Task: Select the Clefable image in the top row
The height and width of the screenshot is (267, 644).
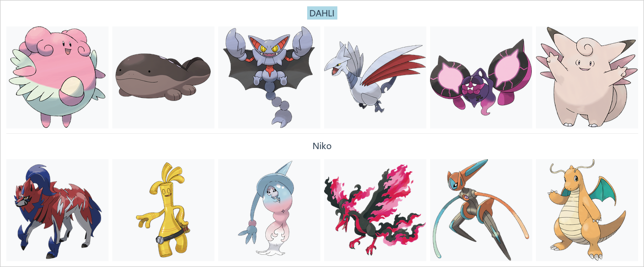Action: pyautogui.click(x=587, y=77)
